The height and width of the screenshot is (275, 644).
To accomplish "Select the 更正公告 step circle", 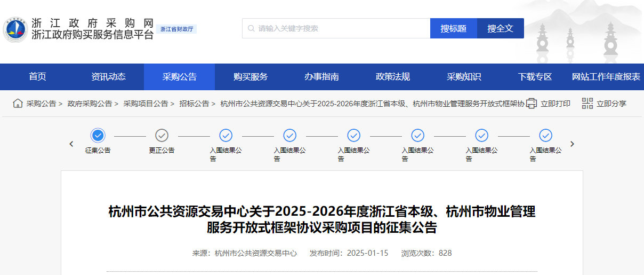I will (162, 135).
